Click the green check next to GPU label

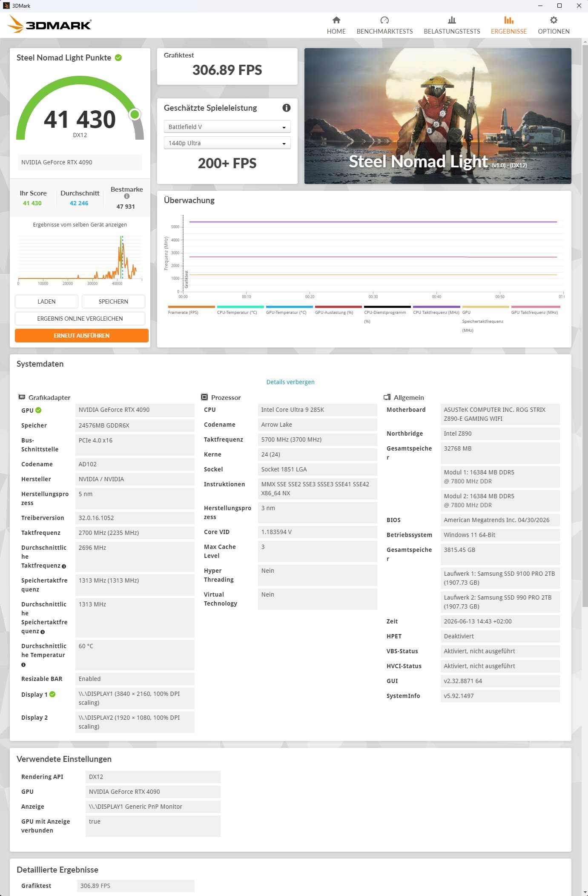point(38,410)
